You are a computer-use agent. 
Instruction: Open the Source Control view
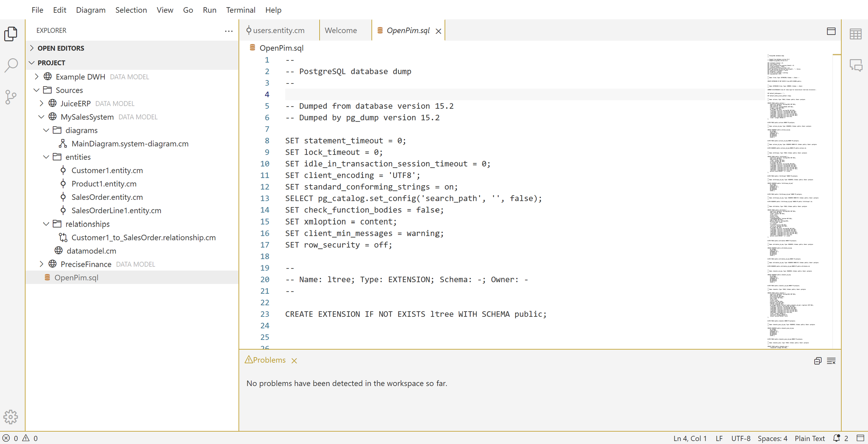tap(11, 97)
